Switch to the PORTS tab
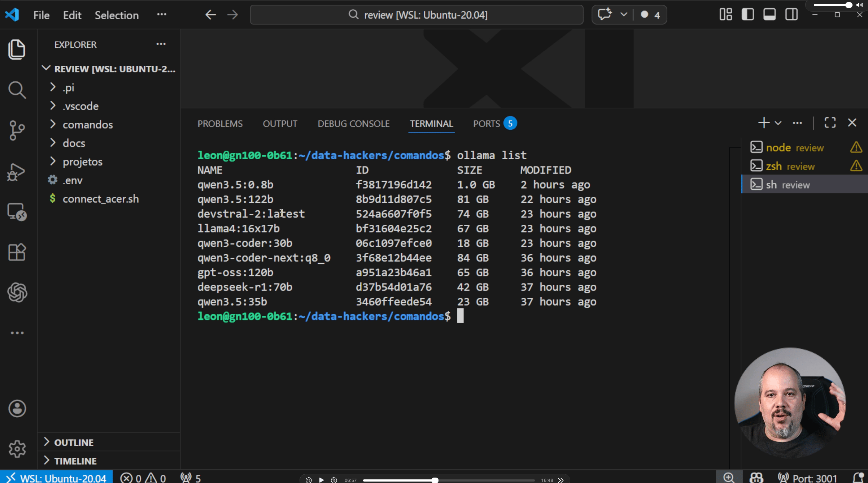Screen dimensions: 868x483 pyautogui.click(x=486, y=124)
